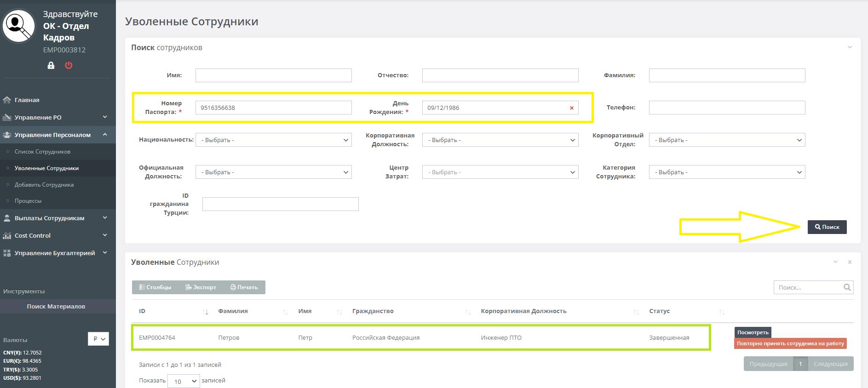The height and width of the screenshot is (388, 868).
Task: Click the Номер Паспорта field
Action: [x=274, y=108]
